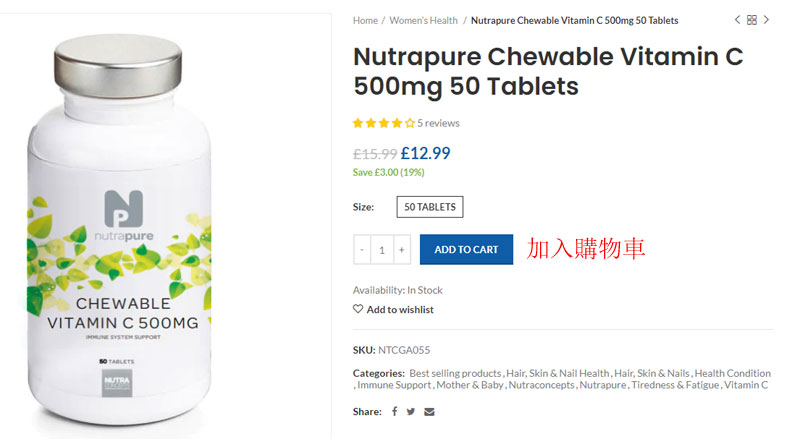The image size is (800, 439).
Task: Click the wishlist heart icon
Action: click(x=358, y=309)
